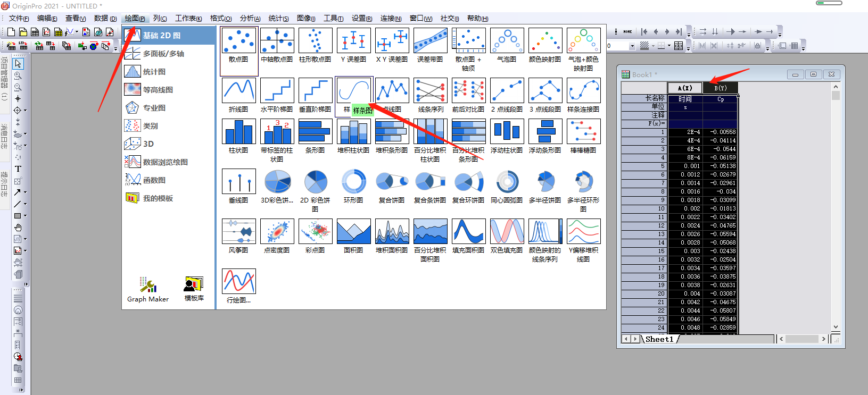The image size is (868, 395).
Task: Select the B(Y) column header
Action: [720, 88]
